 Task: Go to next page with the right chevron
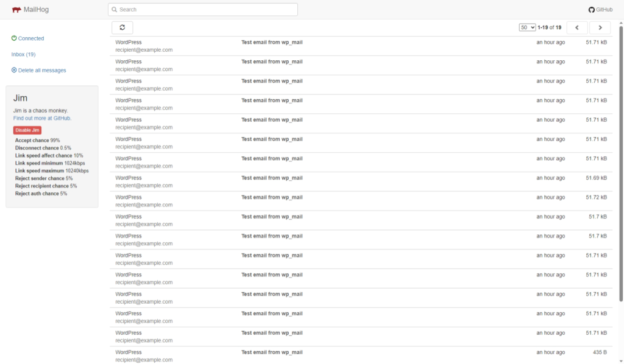pyautogui.click(x=600, y=27)
